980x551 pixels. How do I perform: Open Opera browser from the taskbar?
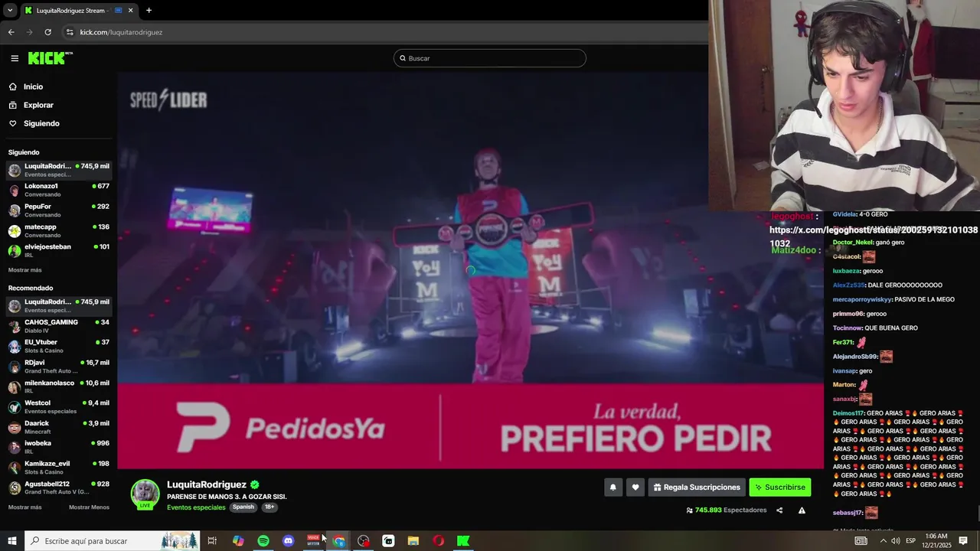point(439,541)
